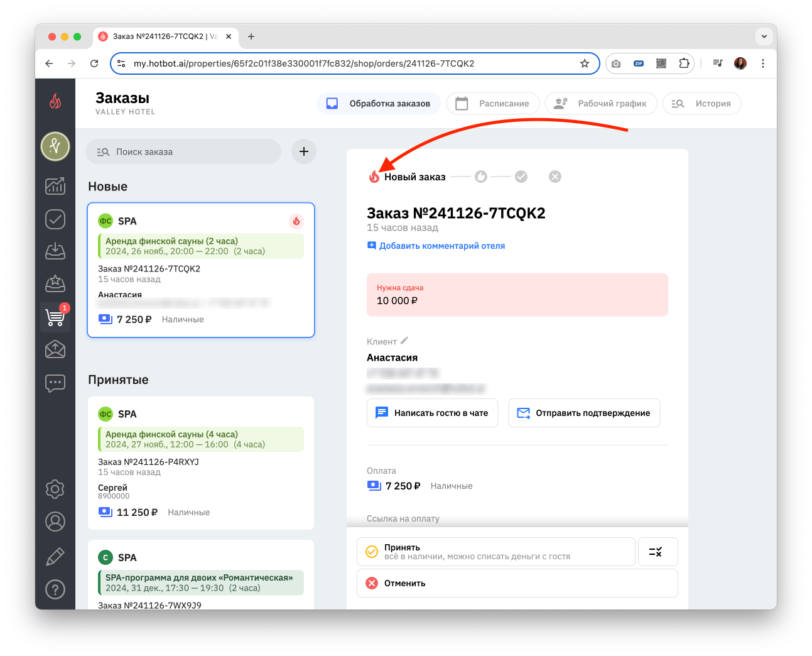Open the Аренда финской сауны (2 часа) card

[x=201, y=270]
